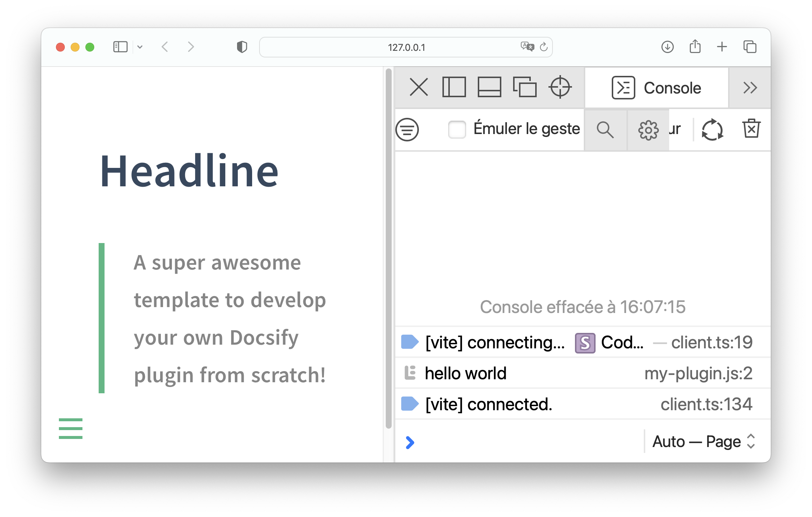Viewport: 812px width, 517px height.
Task: Click the reload page arrows icon
Action: (712, 130)
